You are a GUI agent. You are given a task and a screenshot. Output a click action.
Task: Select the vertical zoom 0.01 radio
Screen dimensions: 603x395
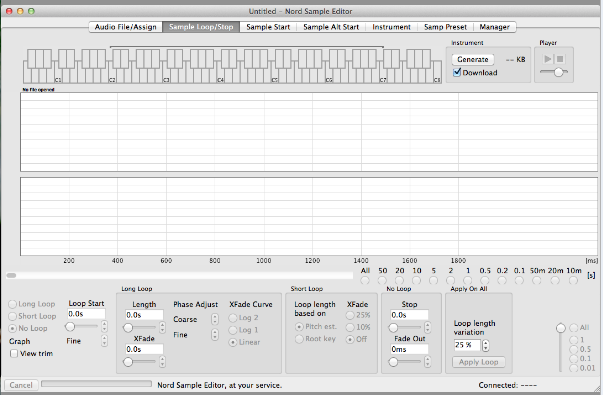tap(574, 368)
